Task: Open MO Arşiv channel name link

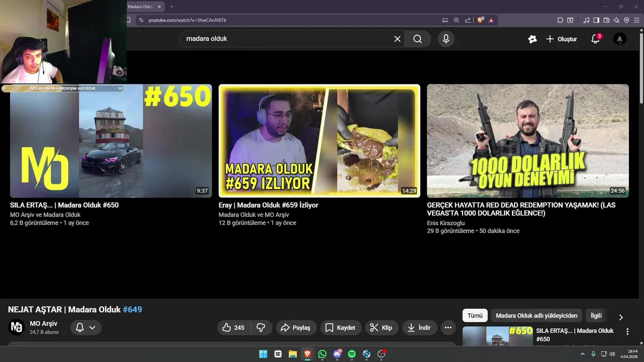Action: (x=43, y=323)
